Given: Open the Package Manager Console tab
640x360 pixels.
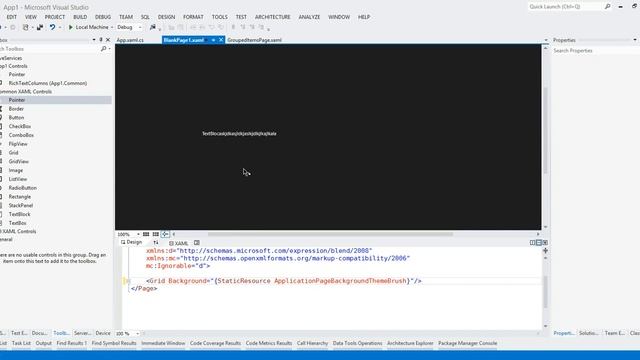Looking at the screenshot, I should [468, 343].
